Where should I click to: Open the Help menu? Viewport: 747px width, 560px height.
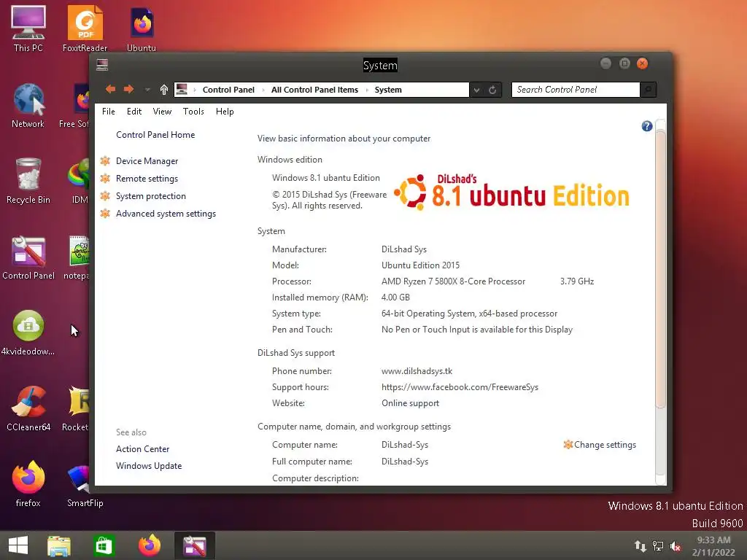click(x=225, y=112)
